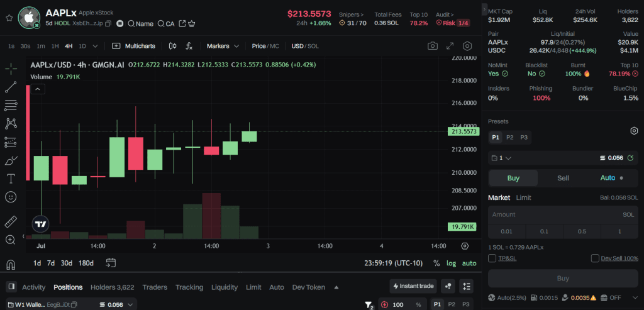Select the horizontal lines Fibonacci tool
The height and width of the screenshot is (310, 644).
[11, 106]
